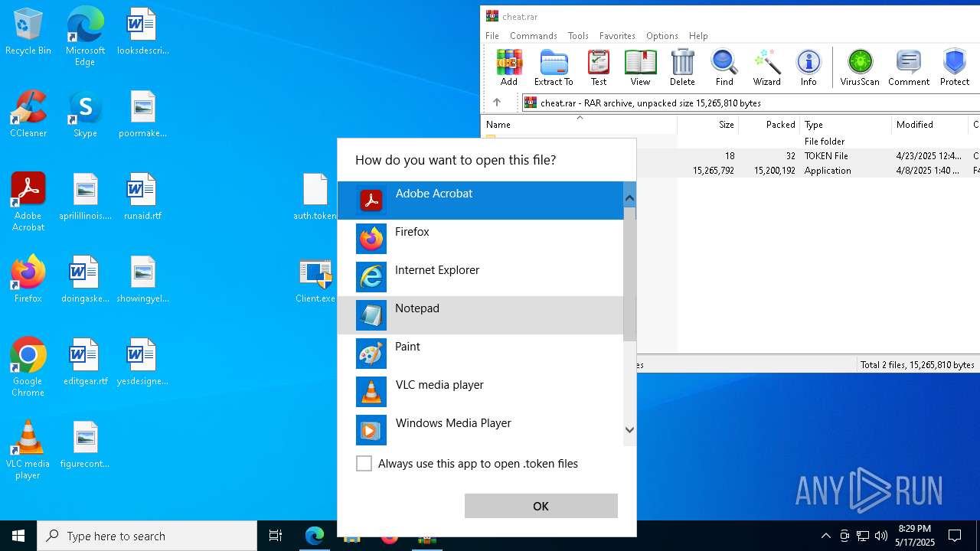Image resolution: width=980 pixels, height=551 pixels.
Task: Choose Internet Explorer in the app list
Action: pyautogui.click(x=480, y=277)
